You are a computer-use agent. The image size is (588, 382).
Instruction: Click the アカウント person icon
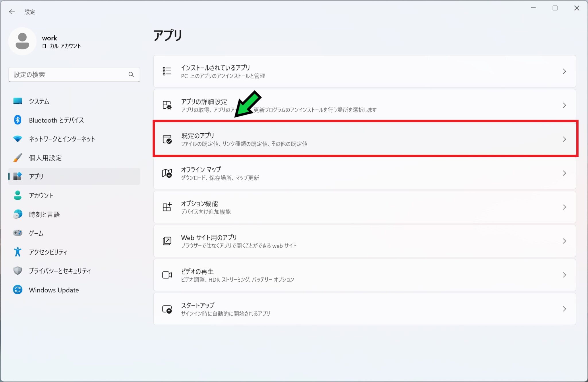coord(18,195)
